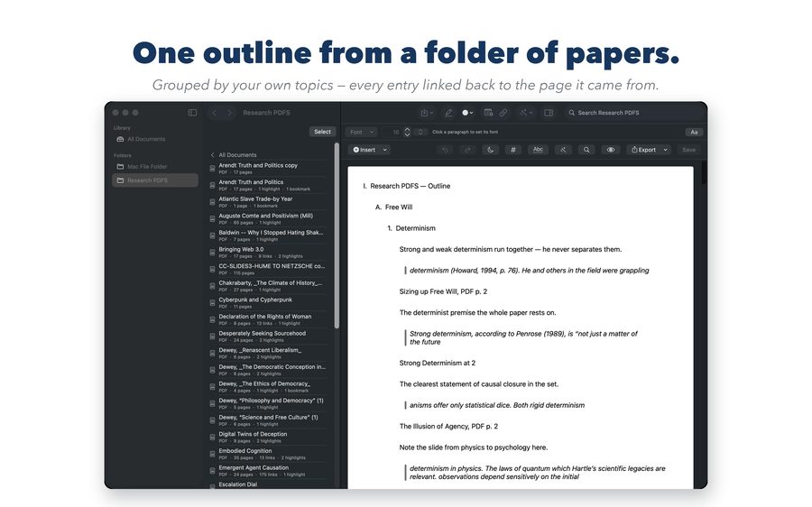This screenshot has width=812, height=507.
Task: Open Dewey, _The Democratic Conception in... document
Action: (x=268, y=370)
